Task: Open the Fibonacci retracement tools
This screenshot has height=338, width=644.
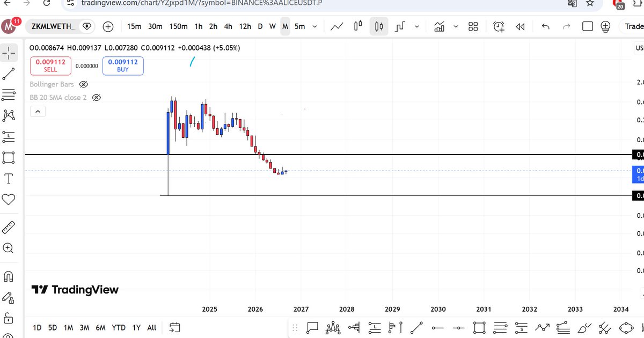Action: click(8, 94)
